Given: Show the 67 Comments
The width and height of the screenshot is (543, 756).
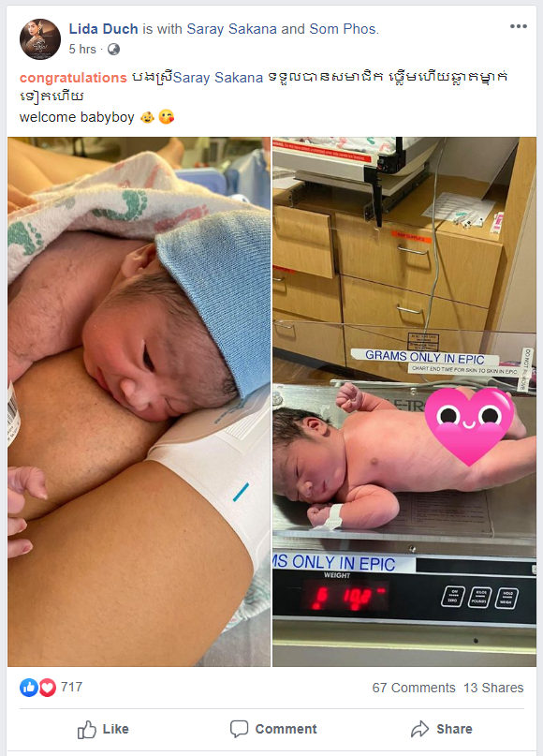Looking at the screenshot, I should [x=414, y=688].
